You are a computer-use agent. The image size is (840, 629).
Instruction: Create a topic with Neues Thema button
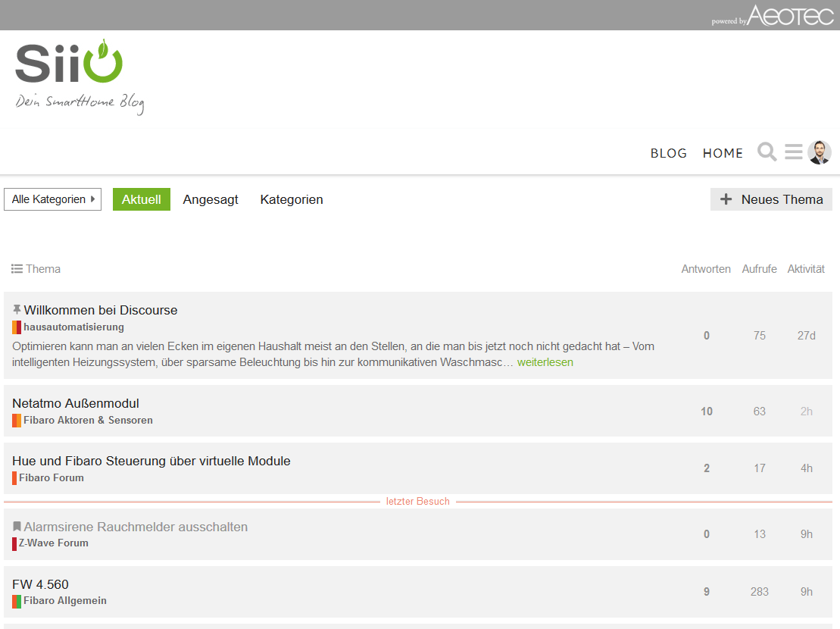click(771, 199)
